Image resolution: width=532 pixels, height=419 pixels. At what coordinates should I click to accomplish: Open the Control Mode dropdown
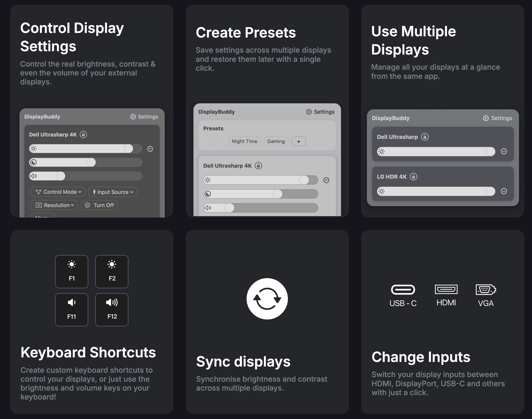click(58, 192)
